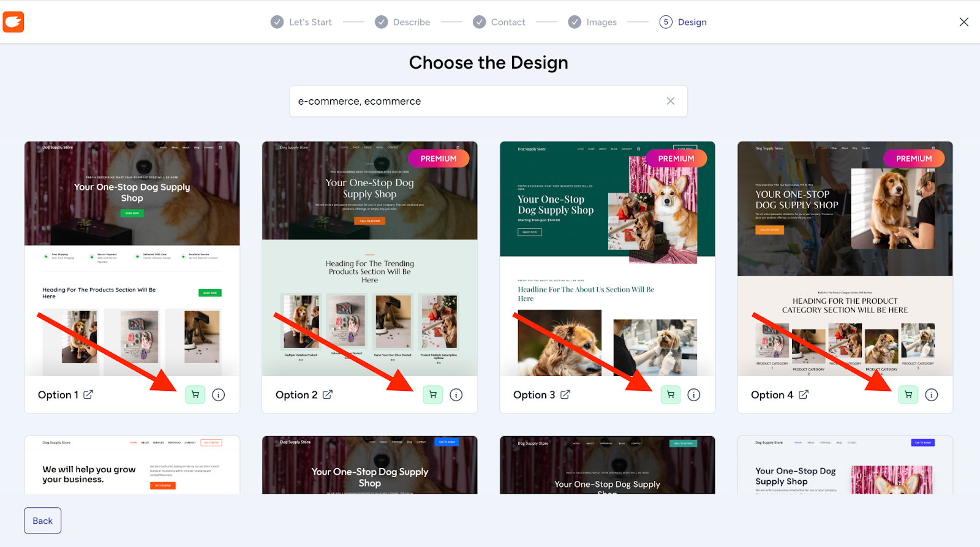Click the Images completed checkmark
Screen dimensions: 980x547
point(575,22)
